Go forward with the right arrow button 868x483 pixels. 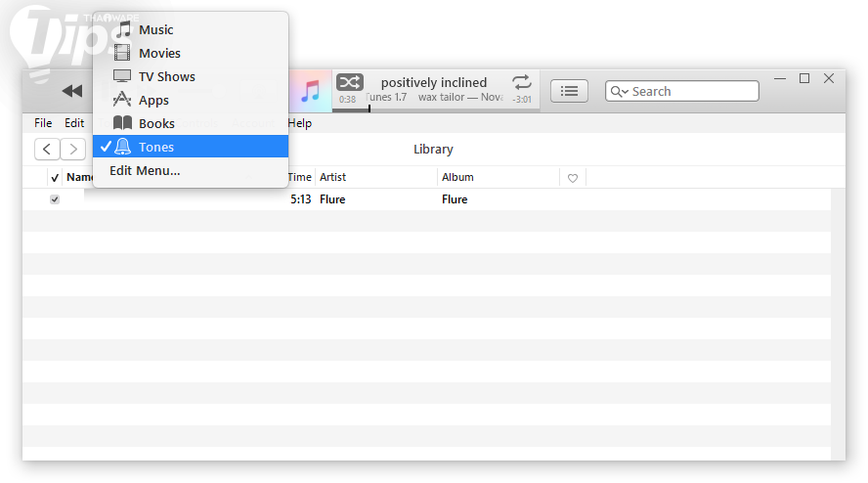point(73,149)
